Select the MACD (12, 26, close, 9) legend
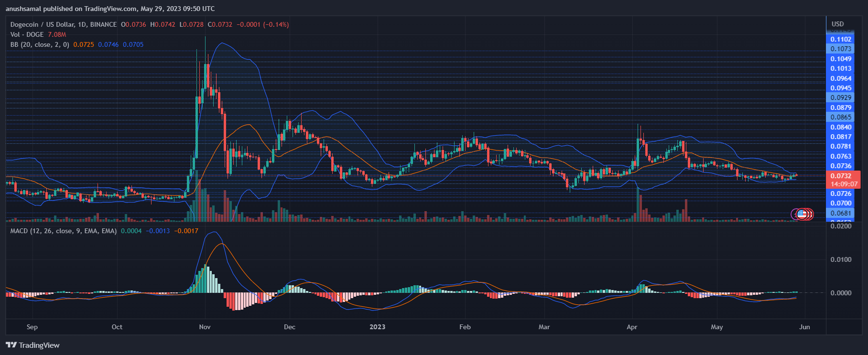This screenshot has height=355, width=868. point(63,231)
